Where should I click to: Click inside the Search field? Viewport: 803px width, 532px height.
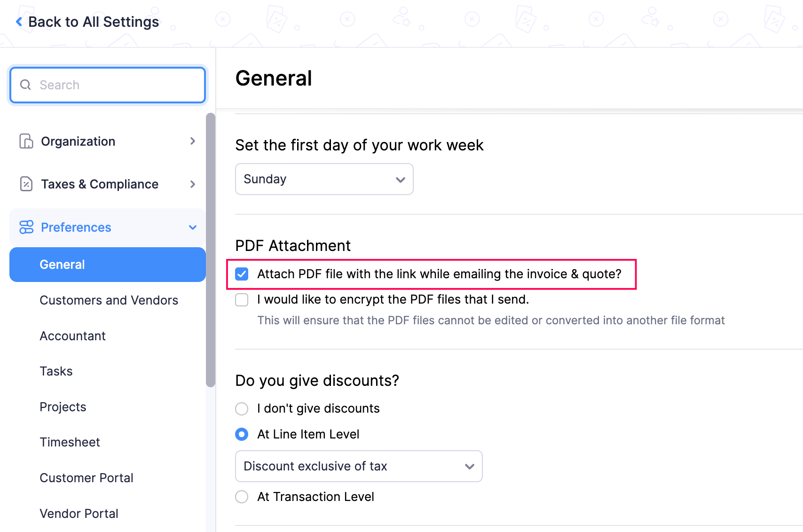tap(107, 85)
